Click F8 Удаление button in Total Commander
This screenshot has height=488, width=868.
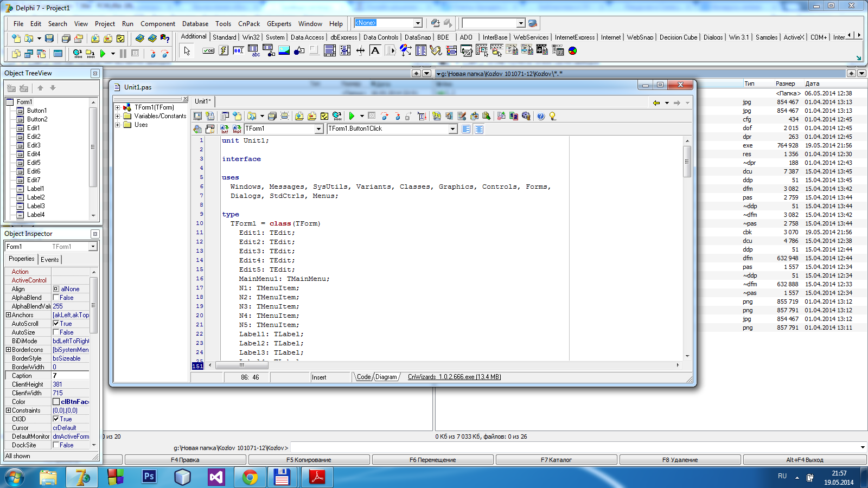(680, 460)
